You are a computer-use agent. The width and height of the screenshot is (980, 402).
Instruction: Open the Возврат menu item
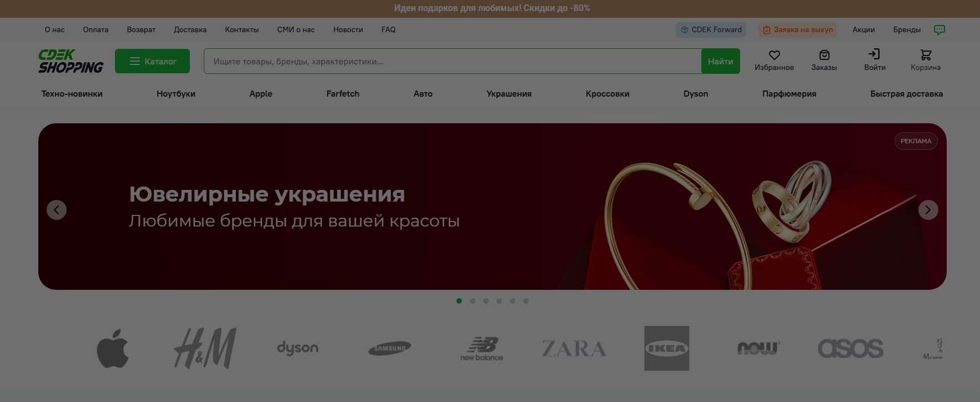(141, 30)
